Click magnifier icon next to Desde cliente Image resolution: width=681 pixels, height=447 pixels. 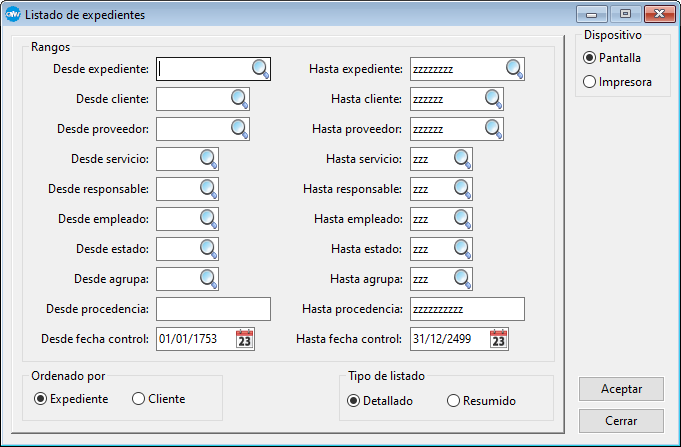(x=240, y=99)
